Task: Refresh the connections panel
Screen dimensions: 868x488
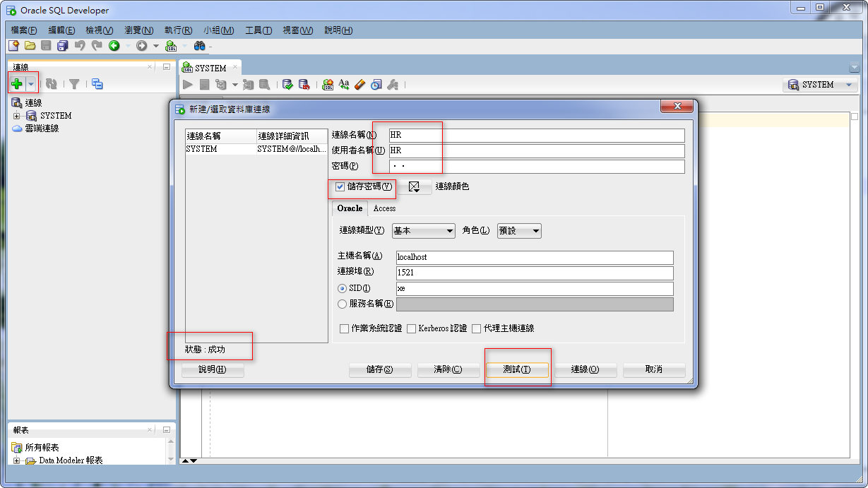Action: (x=52, y=84)
